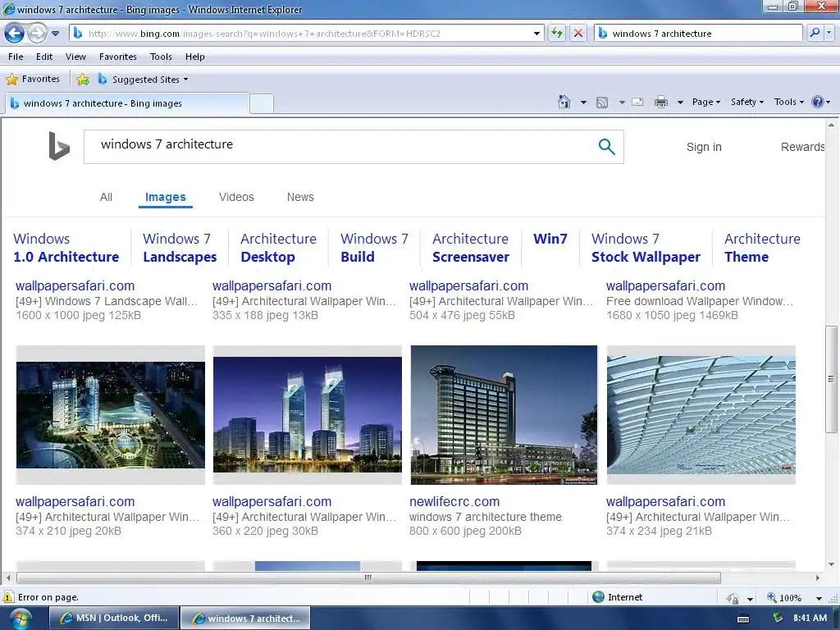Click the Read Mail icon
Screen dimensions: 840x630
(x=637, y=102)
